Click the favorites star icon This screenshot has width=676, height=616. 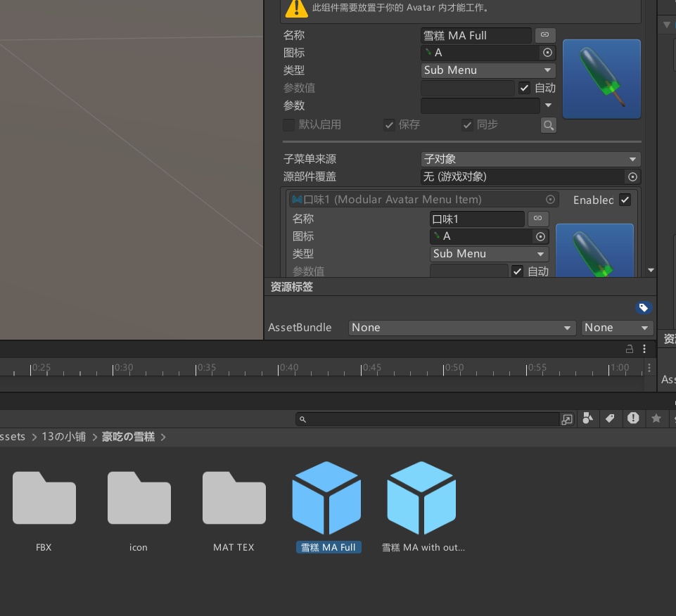[x=656, y=418]
